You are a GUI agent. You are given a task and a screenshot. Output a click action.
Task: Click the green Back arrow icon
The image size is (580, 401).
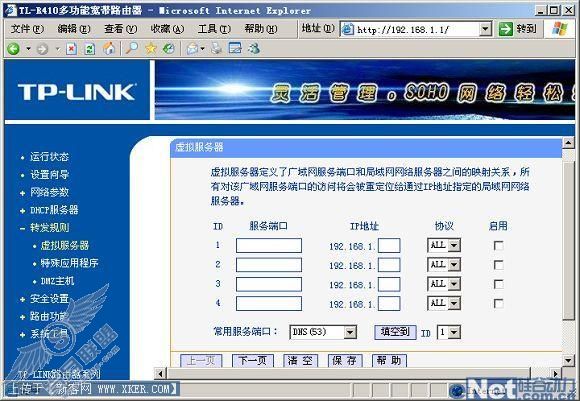14,48
